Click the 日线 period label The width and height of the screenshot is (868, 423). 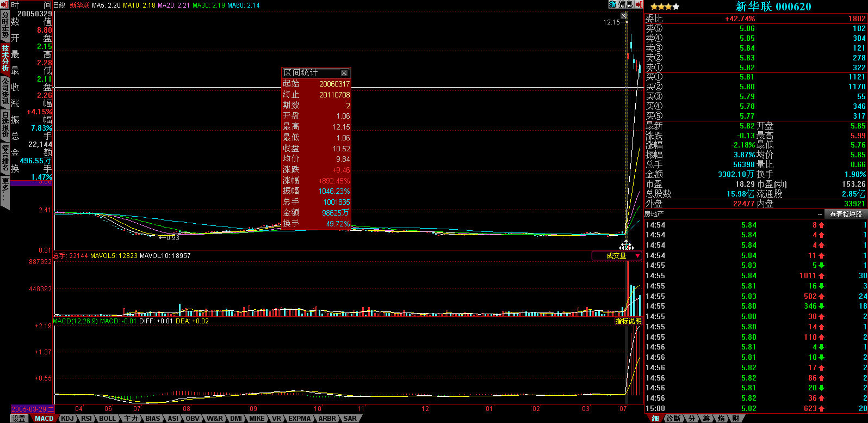59,5
